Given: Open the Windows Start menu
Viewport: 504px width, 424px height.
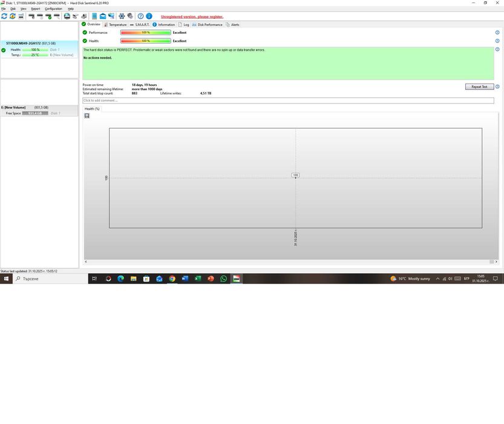Looking at the screenshot, I should tap(6, 279).
